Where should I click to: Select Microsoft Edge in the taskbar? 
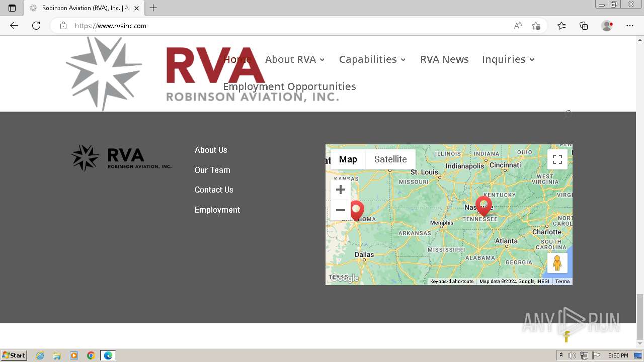point(108,355)
